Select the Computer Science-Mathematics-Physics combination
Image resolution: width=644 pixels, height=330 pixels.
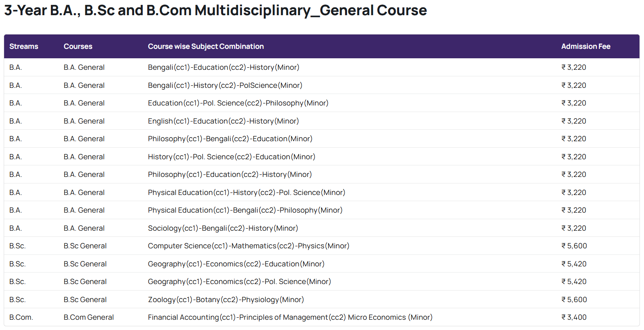(x=249, y=246)
